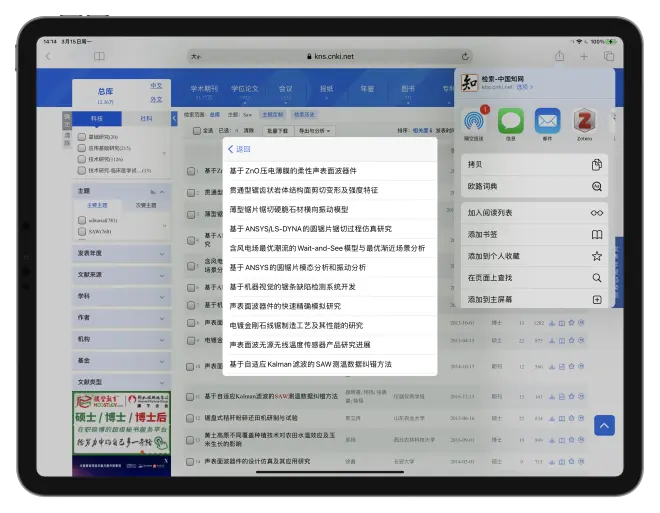Tap the book icon beside 添加书签
This screenshot has height=513, width=660.
point(596,234)
